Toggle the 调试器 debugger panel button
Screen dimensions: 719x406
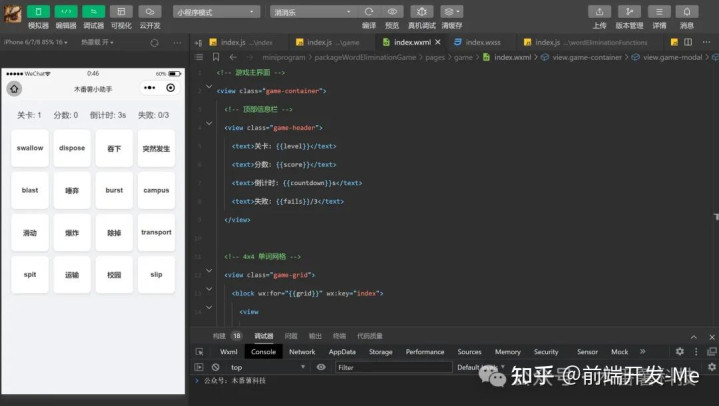coord(93,11)
